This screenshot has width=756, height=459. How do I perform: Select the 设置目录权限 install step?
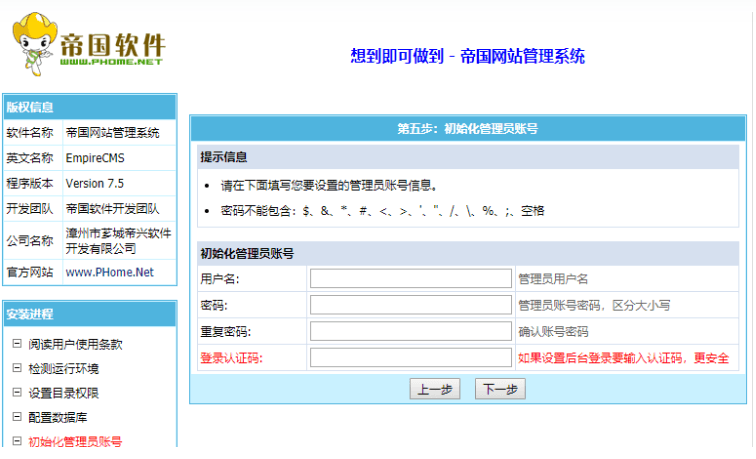63,393
